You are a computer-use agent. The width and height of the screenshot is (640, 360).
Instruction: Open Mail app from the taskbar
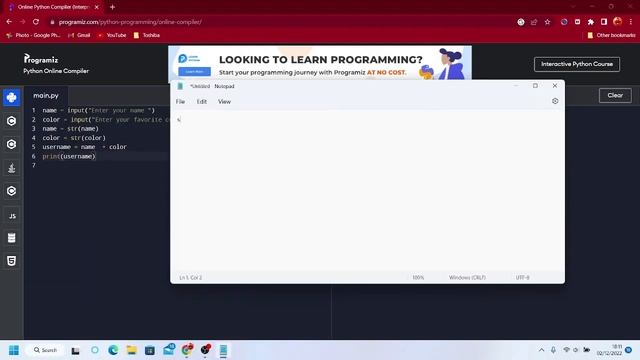click(x=169, y=349)
